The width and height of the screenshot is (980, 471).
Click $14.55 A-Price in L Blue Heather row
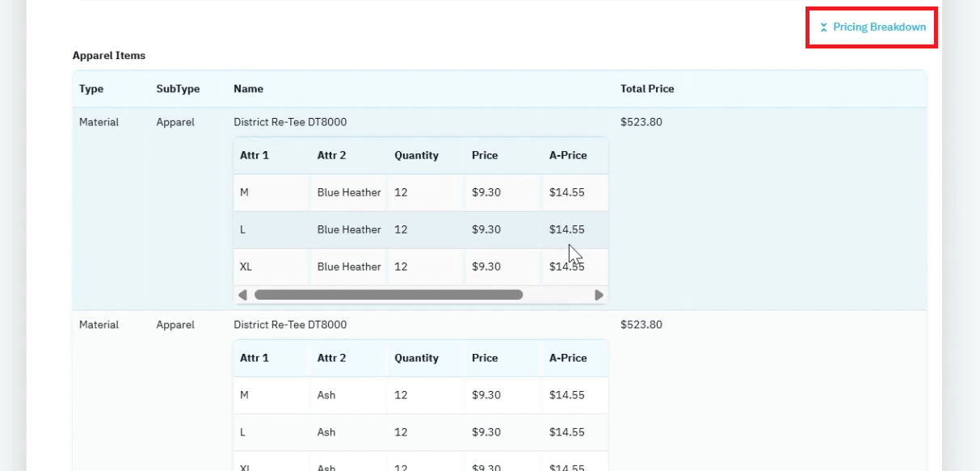(x=566, y=229)
